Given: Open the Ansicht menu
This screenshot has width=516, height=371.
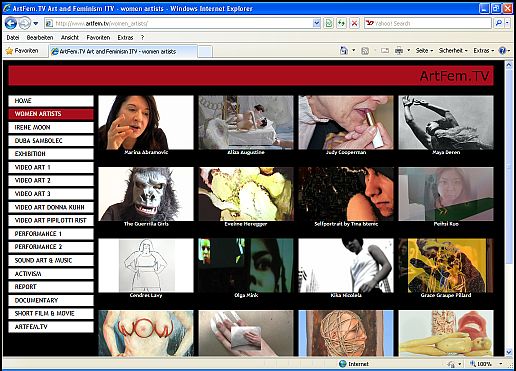Looking at the screenshot, I should coord(70,37).
